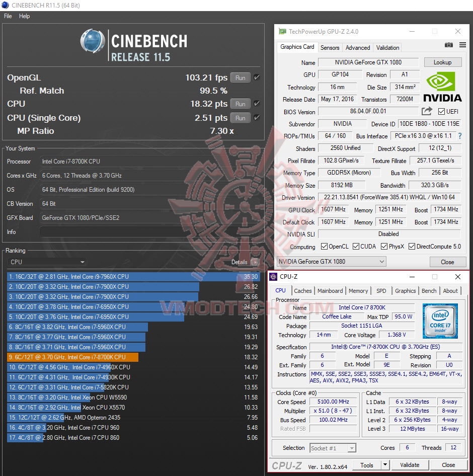Open the Socket #1 selection dropdown
473x476 pixels.
[333, 448]
